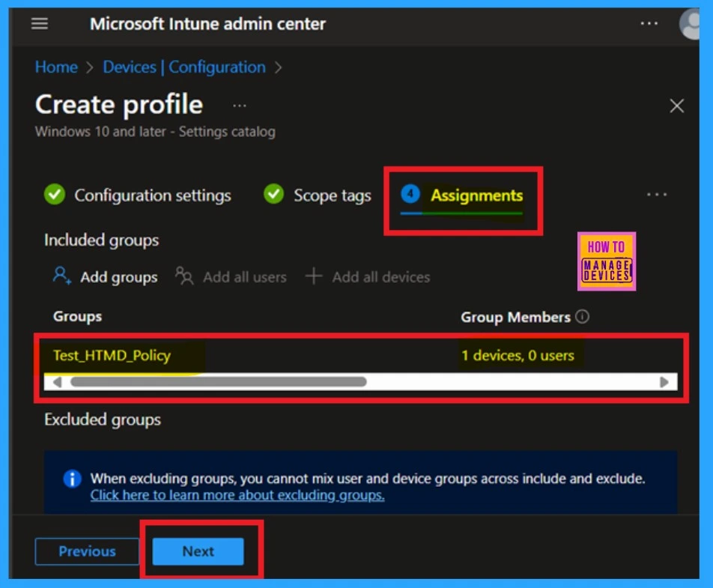Click green checkmark beside Configuration settings
This screenshot has height=588, width=713.
click(x=55, y=194)
